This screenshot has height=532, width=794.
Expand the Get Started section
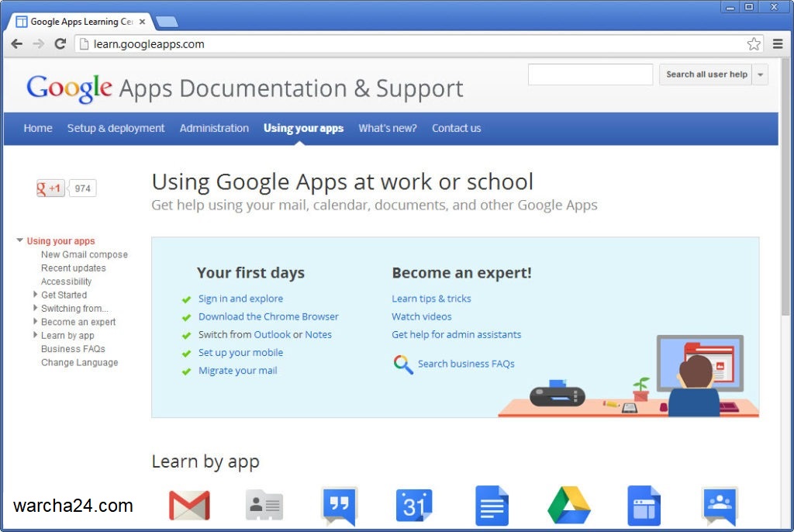(x=35, y=295)
